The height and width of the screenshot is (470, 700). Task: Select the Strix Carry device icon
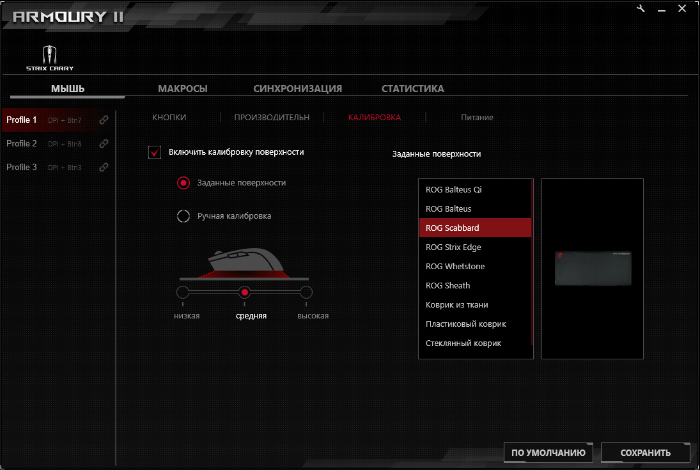[50, 58]
